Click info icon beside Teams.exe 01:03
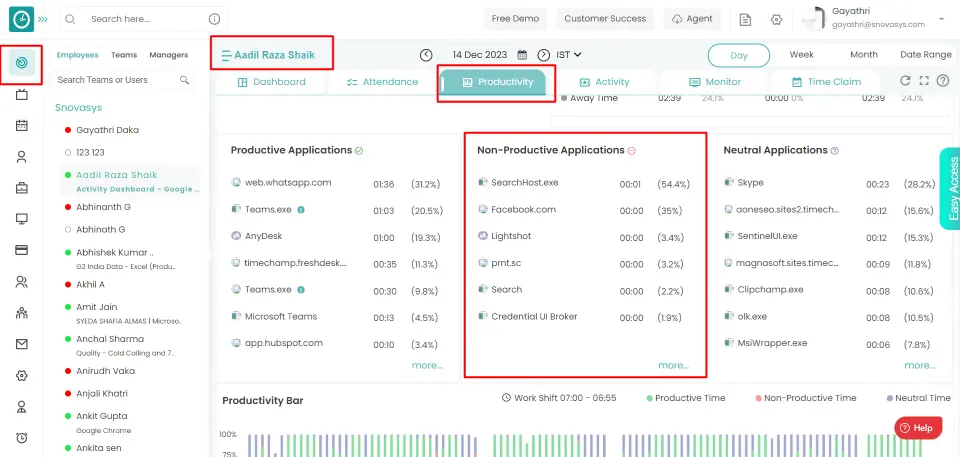This screenshot has height=457, width=960. (x=301, y=210)
